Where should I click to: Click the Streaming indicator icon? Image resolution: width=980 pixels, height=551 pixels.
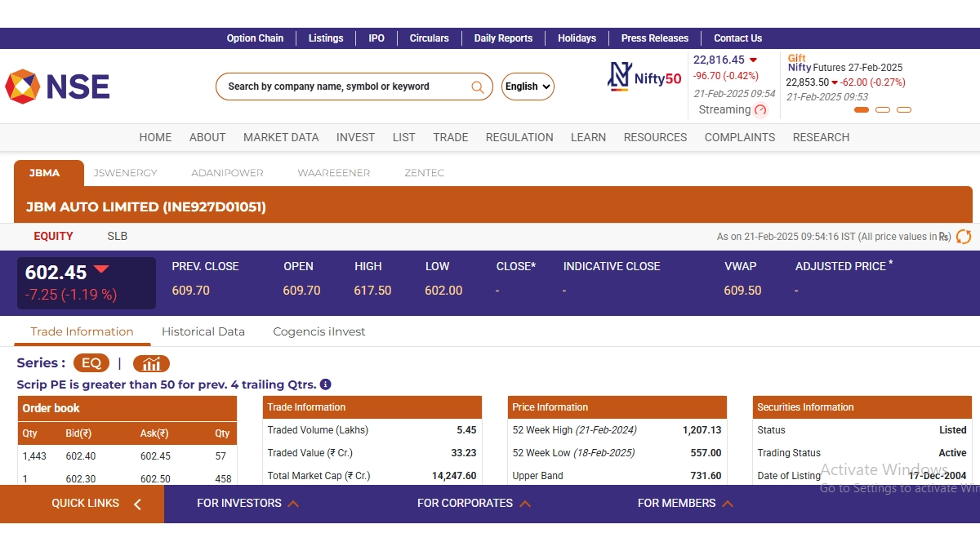click(x=761, y=110)
